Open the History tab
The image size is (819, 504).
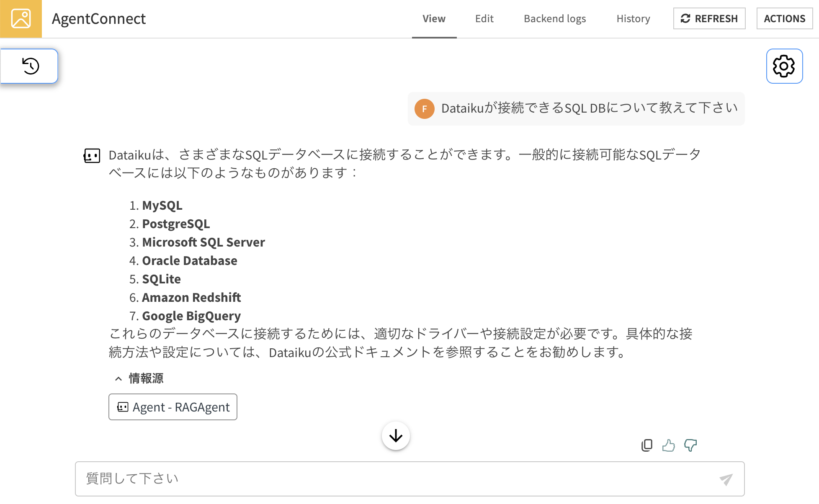pos(633,19)
